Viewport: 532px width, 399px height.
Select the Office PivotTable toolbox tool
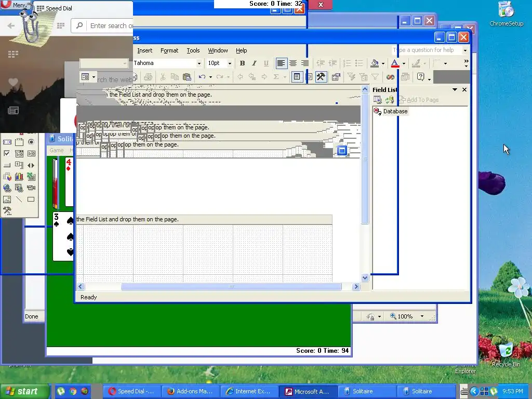7,177
